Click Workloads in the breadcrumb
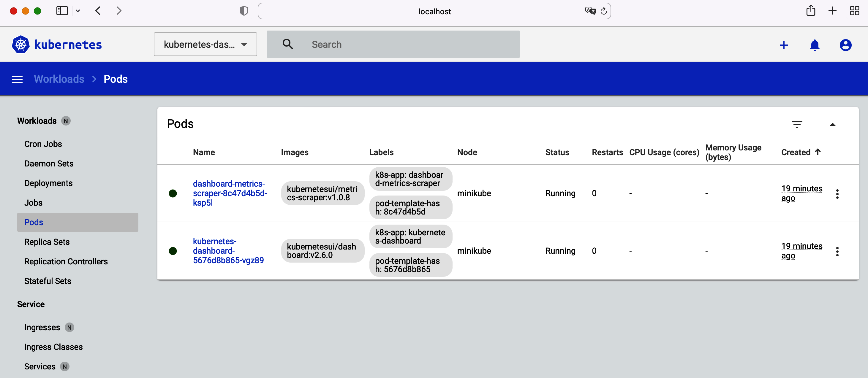The height and width of the screenshot is (378, 868). tap(59, 79)
